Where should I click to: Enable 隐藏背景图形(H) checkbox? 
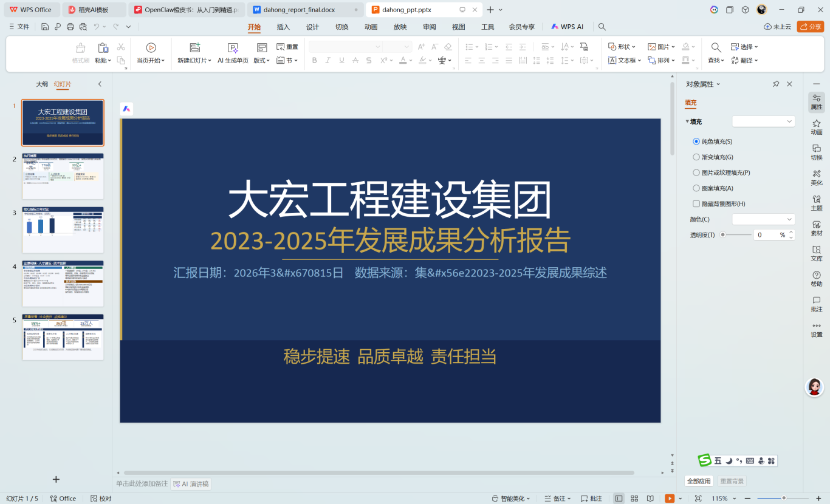tap(696, 204)
